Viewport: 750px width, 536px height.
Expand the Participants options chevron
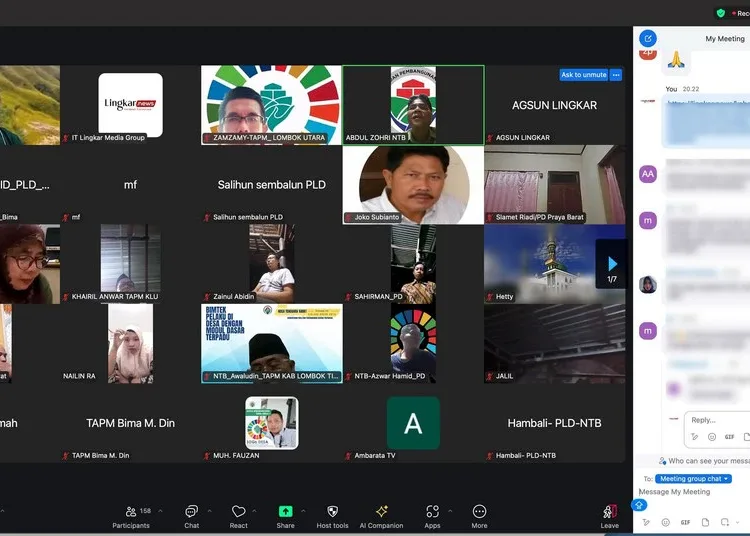[160, 511]
